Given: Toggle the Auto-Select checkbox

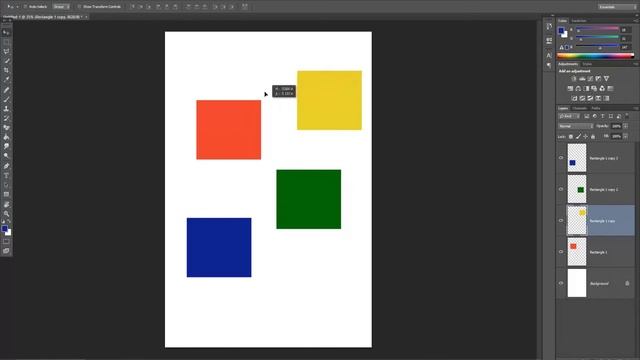Looking at the screenshot, I should [x=25, y=7].
